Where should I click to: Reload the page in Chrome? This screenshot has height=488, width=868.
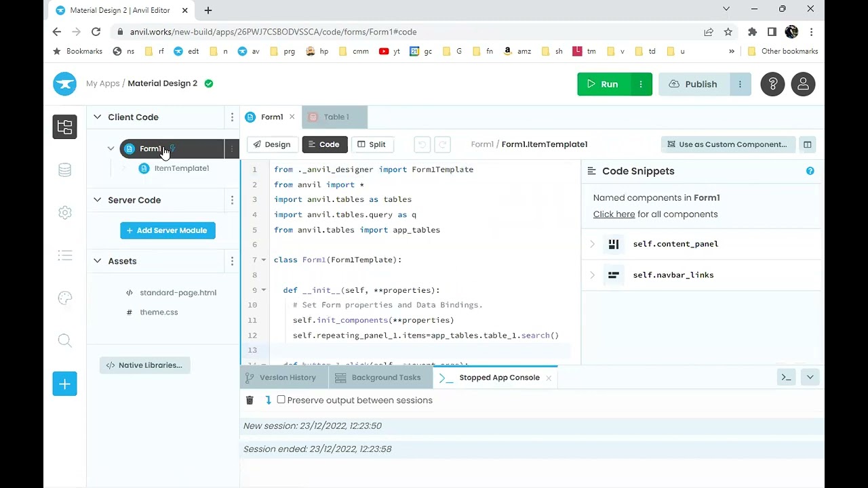96,32
